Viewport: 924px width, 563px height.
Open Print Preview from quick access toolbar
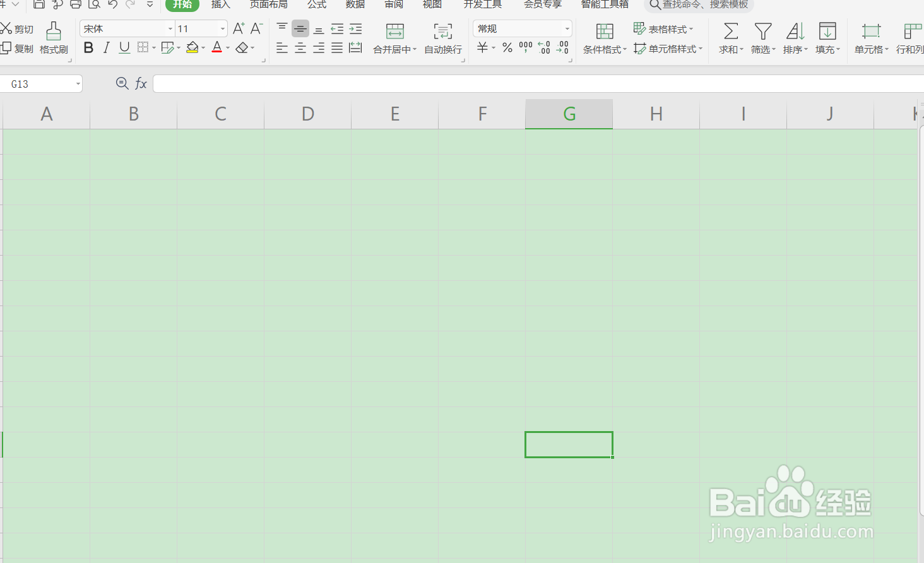click(94, 4)
